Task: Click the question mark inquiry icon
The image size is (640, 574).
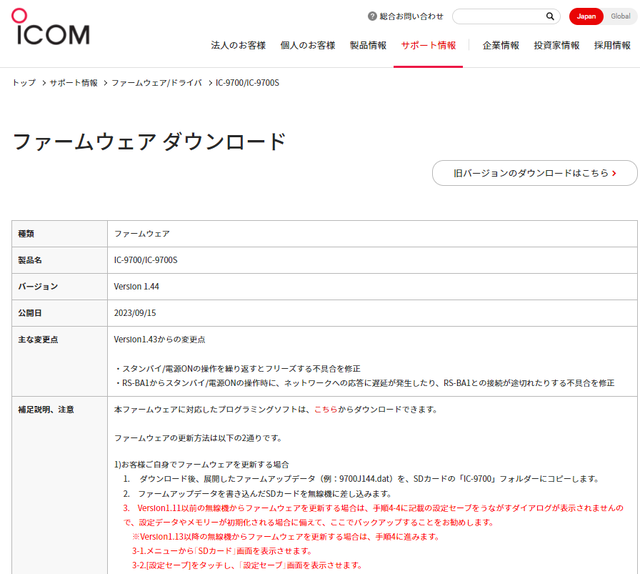Action: (372, 16)
